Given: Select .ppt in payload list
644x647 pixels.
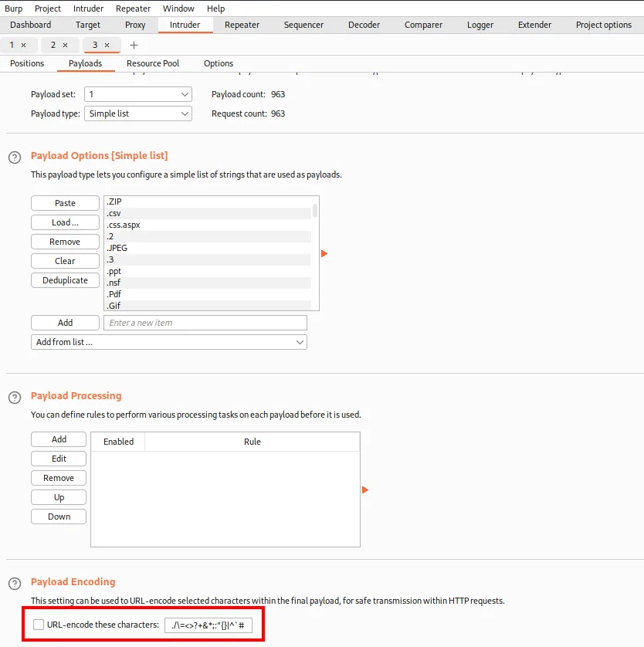Looking at the screenshot, I should tap(208, 271).
